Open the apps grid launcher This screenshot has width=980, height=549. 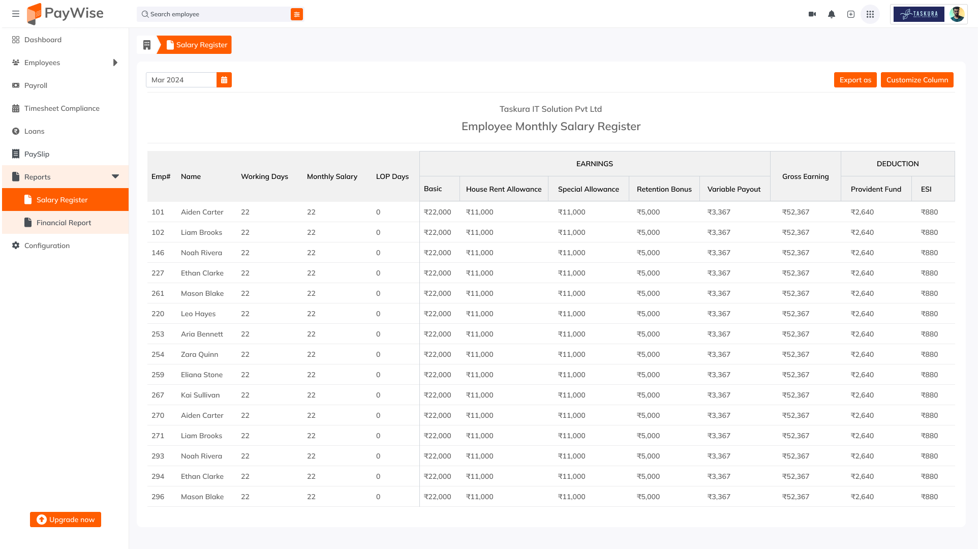coord(870,14)
